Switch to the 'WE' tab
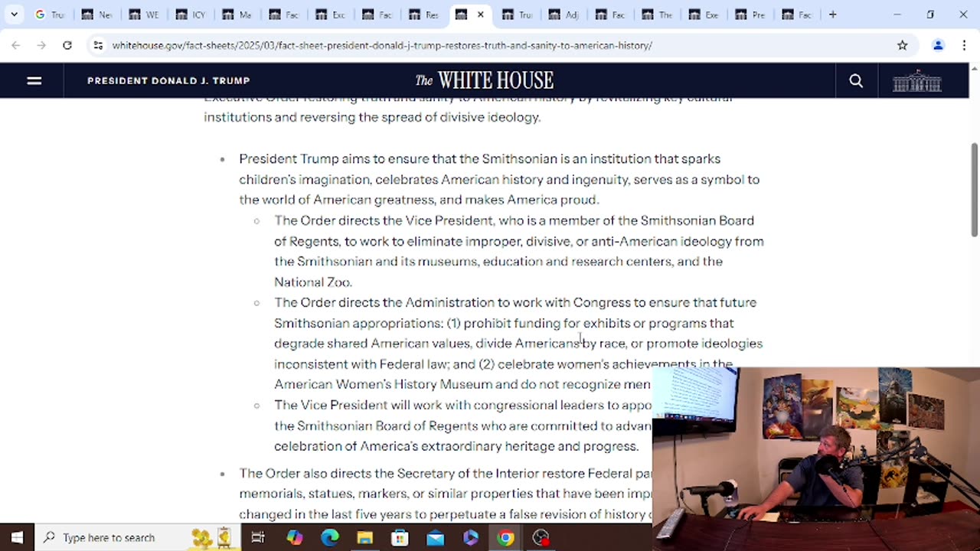This screenshot has width=980, height=551. (144, 15)
